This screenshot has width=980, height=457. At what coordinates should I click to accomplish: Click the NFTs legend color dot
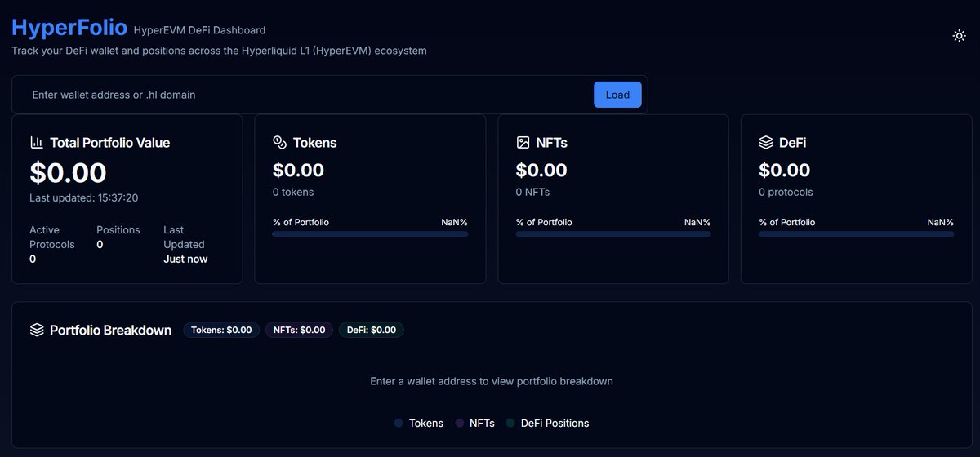click(x=460, y=423)
